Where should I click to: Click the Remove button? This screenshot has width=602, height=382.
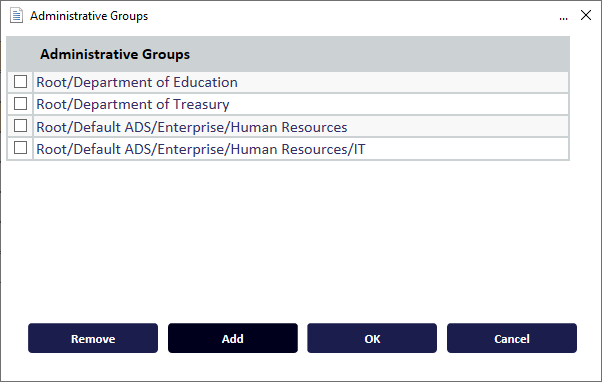click(93, 338)
